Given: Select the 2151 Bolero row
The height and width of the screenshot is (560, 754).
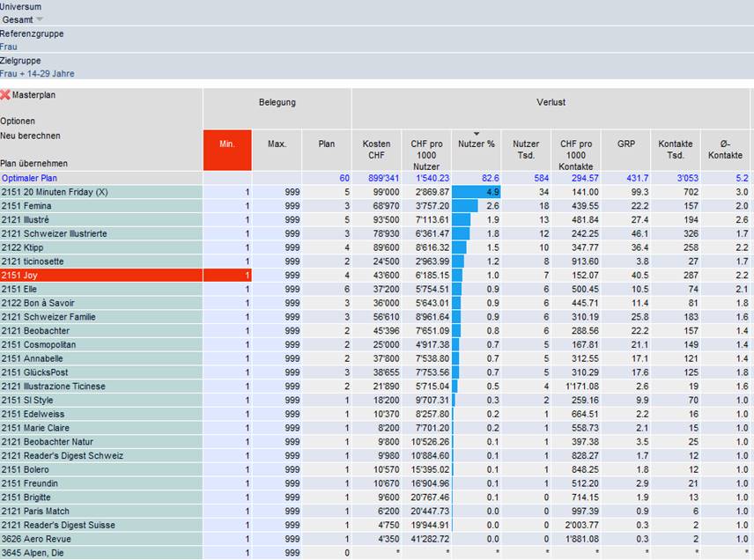Looking at the screenshot, I should click(x=101, y=469).
